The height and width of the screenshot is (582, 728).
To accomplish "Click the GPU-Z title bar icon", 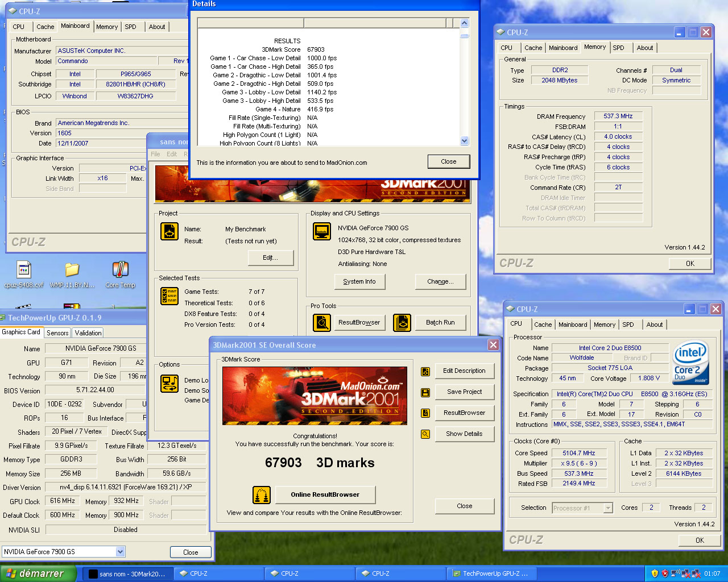I will (x=3, y=318).
